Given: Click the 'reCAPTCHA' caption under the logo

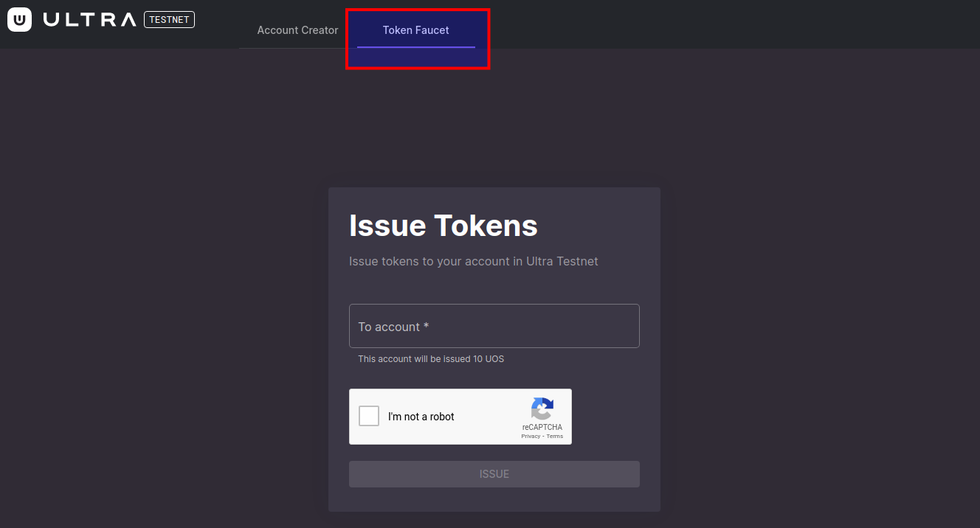Looking at the screenshot, I should 542,427.
